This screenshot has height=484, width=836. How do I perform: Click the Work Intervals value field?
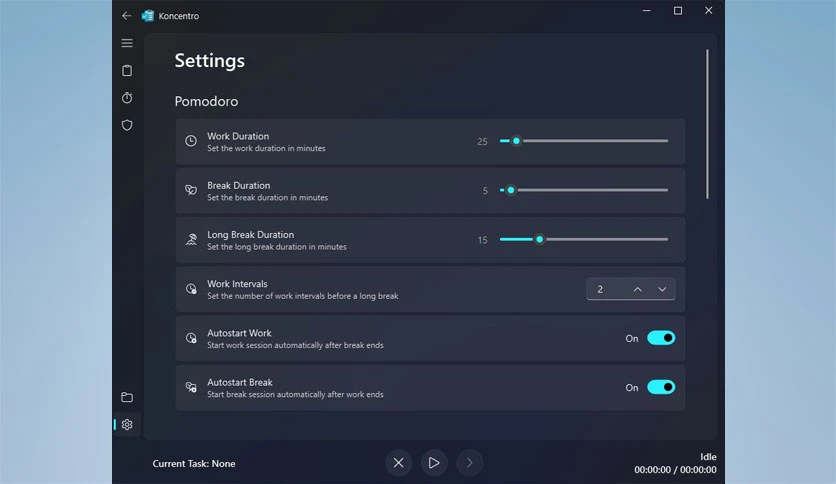pos(631,289)
